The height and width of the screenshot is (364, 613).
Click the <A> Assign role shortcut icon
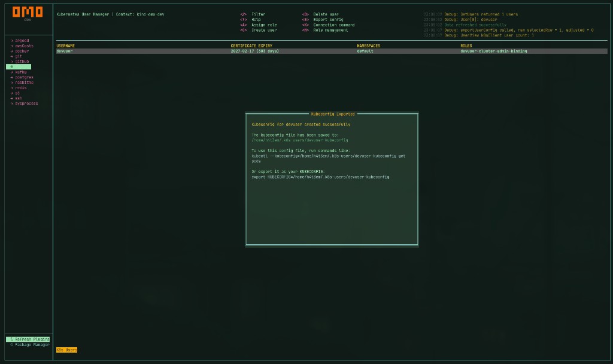click(x=243, y=25)
